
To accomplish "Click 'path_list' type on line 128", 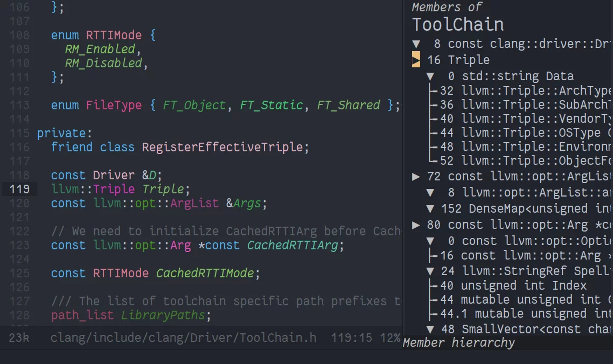I will tap(82, 316).
